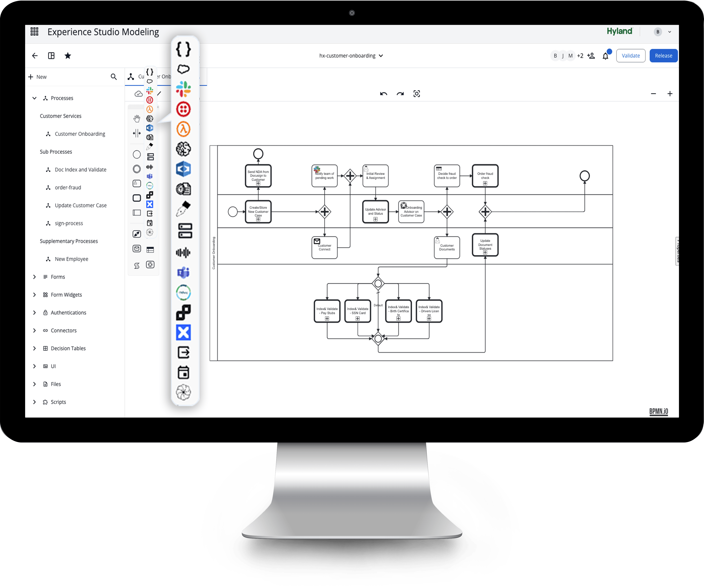The image size is (704, 588).
Task: Toggle the sidebar layout panel icon
Action: [x=51, y=56]
